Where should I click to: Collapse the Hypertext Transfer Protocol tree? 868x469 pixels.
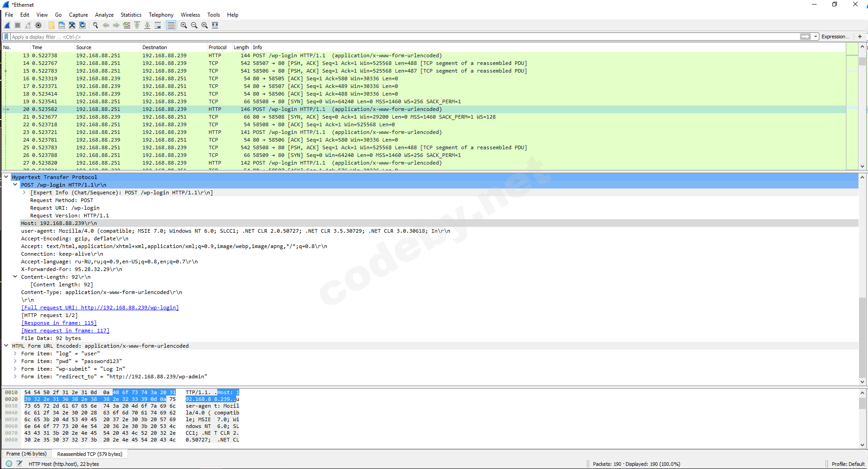[6, 177]
